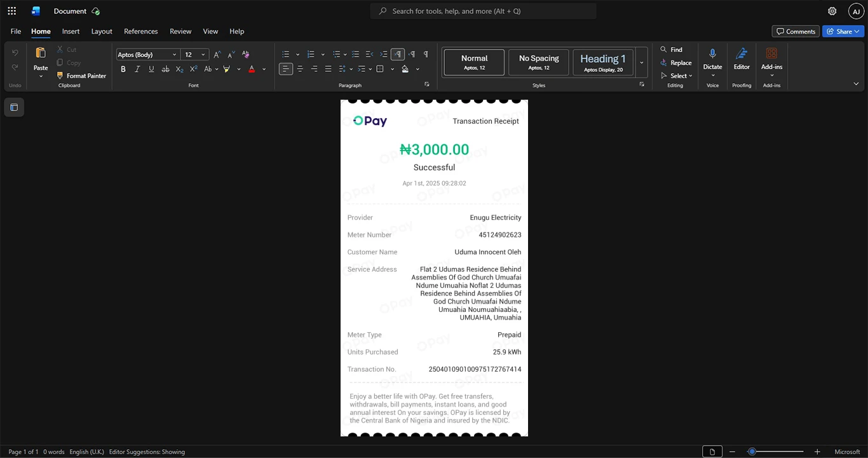Click the Format Painter tool

[81, 76]
